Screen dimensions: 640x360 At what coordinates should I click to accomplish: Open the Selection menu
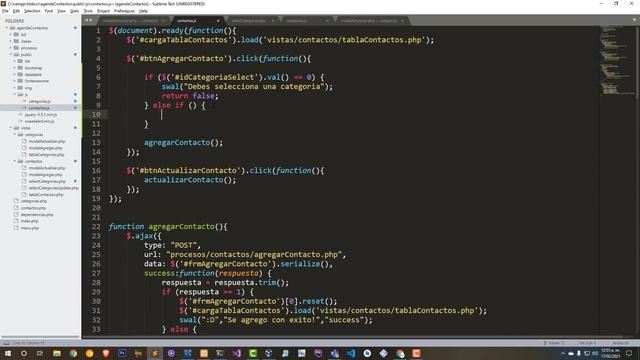(x=32, y=11)
